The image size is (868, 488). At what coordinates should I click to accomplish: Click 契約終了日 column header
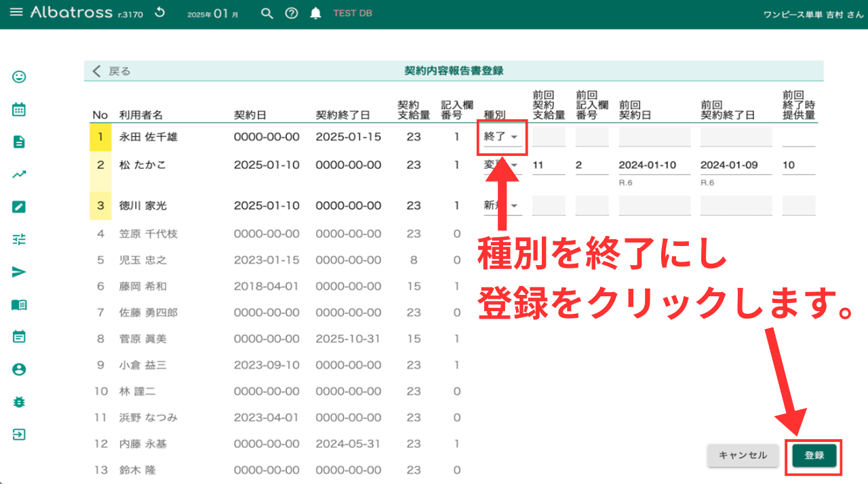(342, 115)
